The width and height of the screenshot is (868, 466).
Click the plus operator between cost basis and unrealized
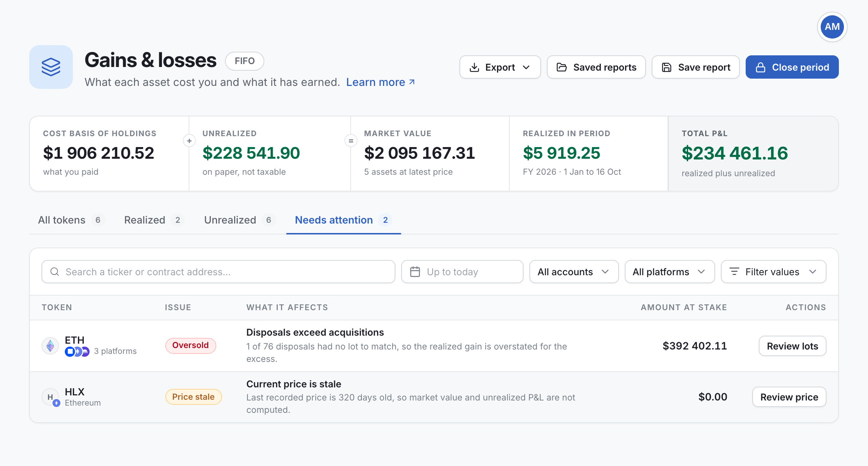point(189,141)
